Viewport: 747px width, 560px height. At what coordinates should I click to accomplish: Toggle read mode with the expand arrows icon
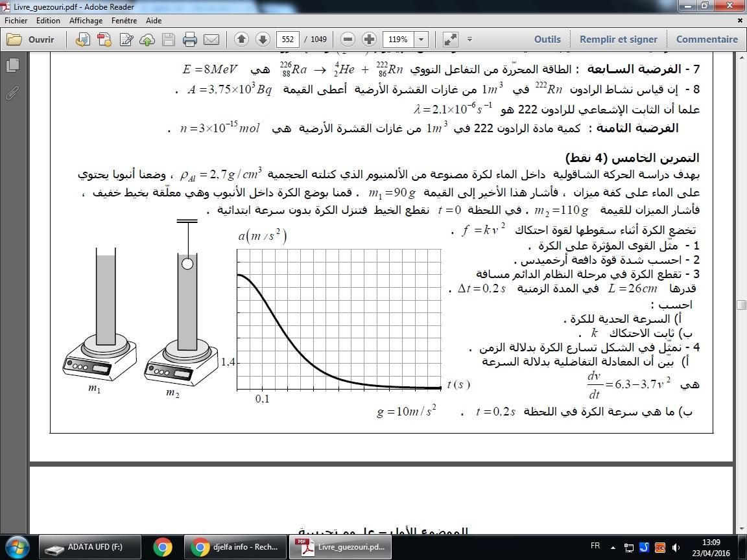(x=450, y=39)
